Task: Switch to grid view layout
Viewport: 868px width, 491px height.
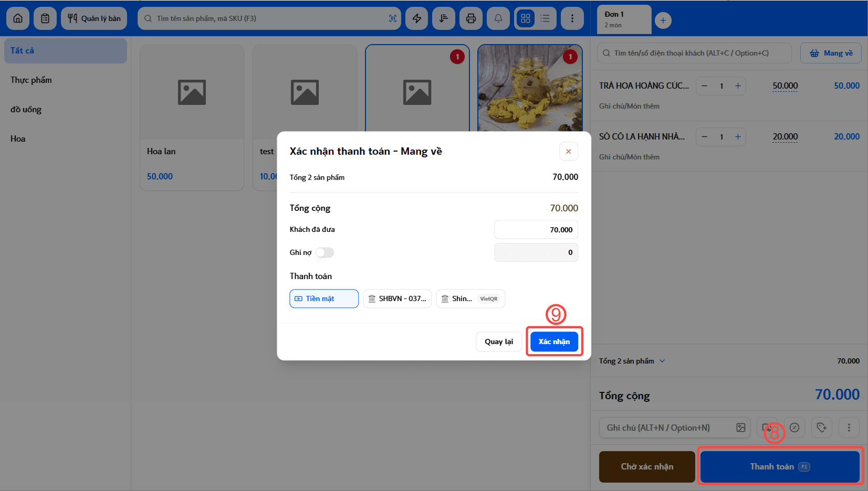Action: point(526,18)
